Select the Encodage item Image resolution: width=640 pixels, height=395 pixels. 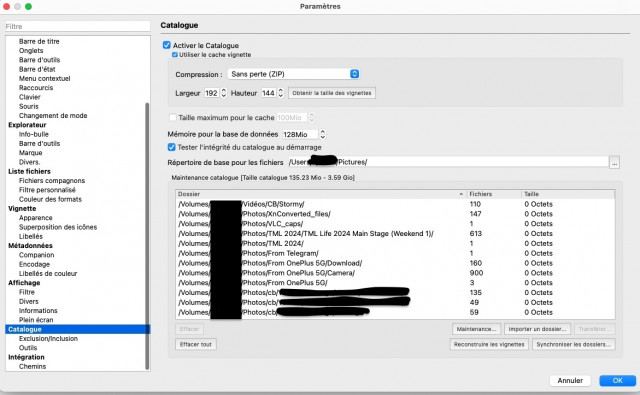click(x=34, y=264)
